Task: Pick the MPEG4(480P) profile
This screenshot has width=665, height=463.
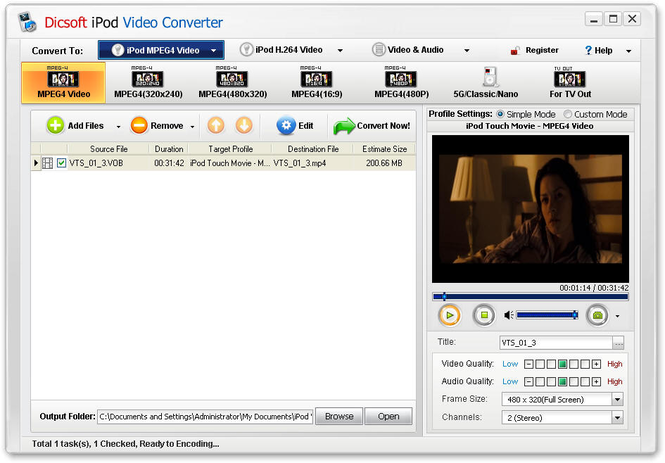Action: tap(401, 83)
